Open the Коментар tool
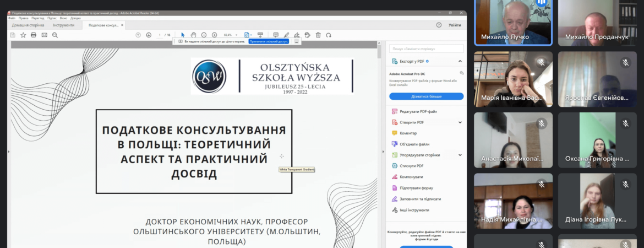644x248 pixels. coord(404,133)
